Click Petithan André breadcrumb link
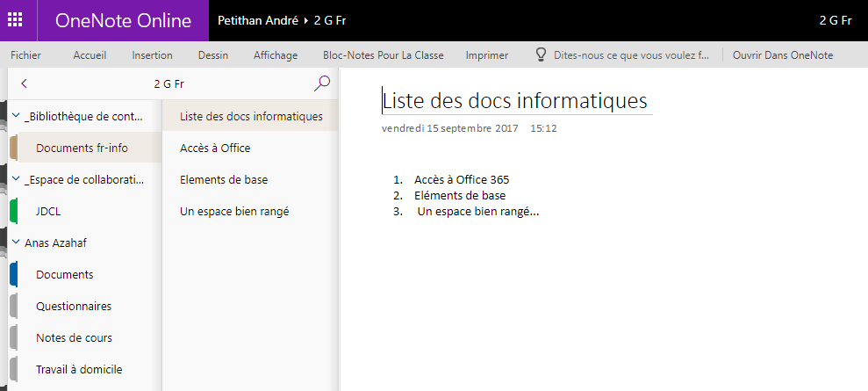This screenshot has height=391, width=868. pos(259,21)
